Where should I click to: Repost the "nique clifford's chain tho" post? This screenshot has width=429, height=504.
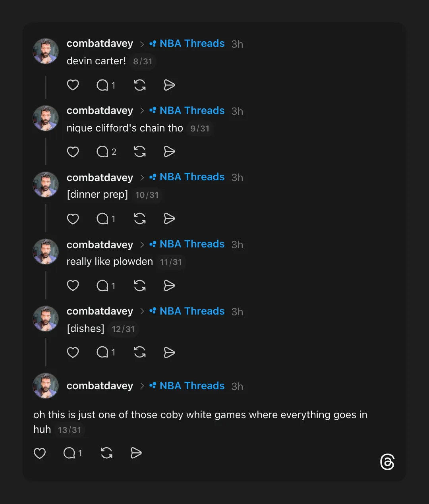(140, 152)
